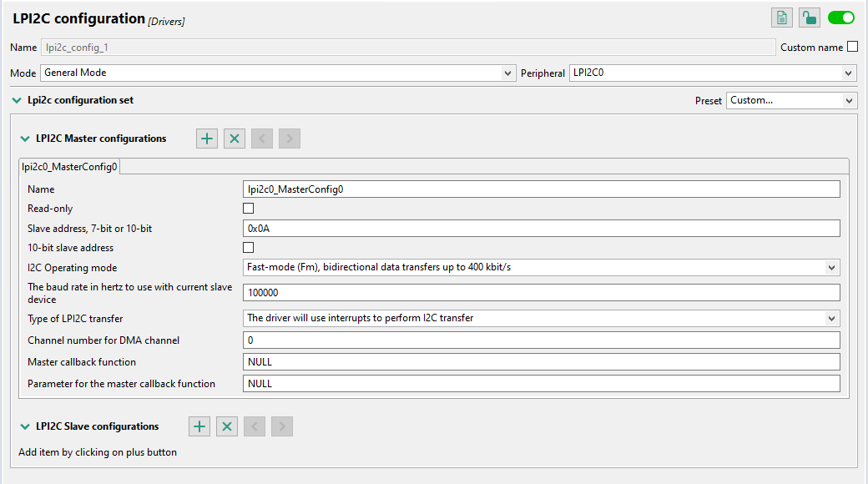Image resolution: width=868 pixels, height=484 pixels.
Task: Open the documentation icon in the header
Action: tap(782, 18)
